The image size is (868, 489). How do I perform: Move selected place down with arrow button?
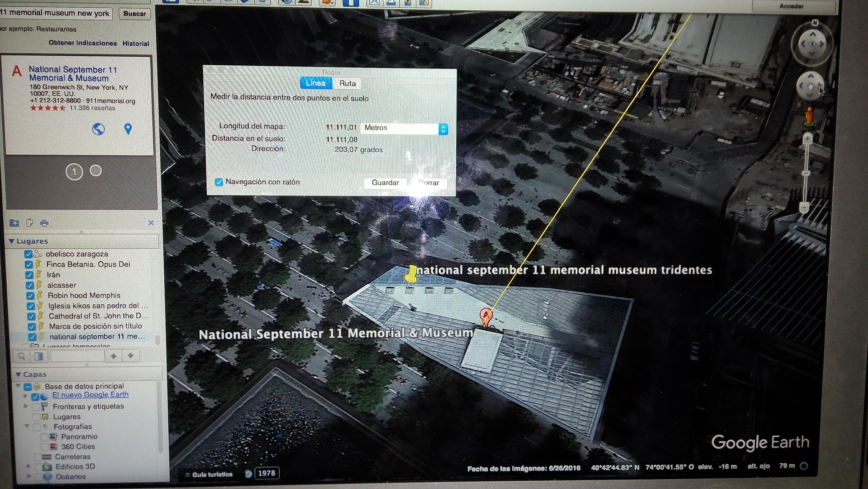[131, 355]
